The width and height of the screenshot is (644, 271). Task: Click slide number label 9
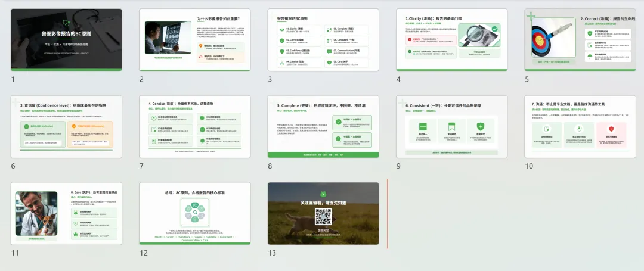click(398, 166)
